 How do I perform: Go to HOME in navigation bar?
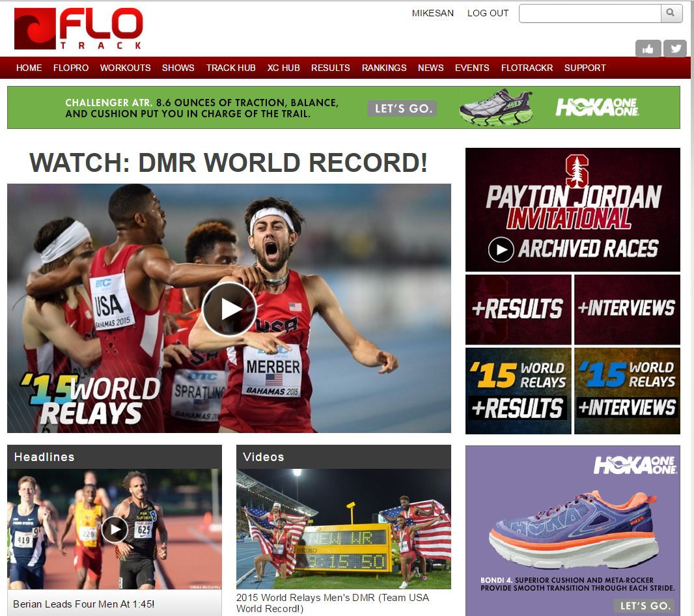coord(29,68)
